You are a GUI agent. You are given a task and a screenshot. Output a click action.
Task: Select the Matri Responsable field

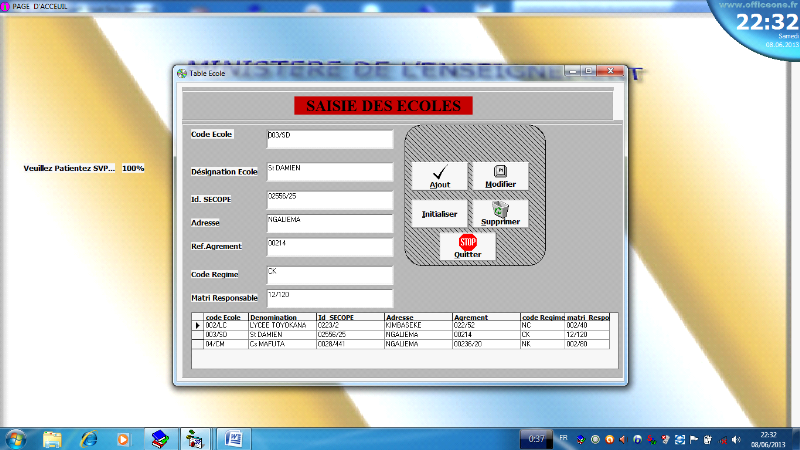(330, 299)
